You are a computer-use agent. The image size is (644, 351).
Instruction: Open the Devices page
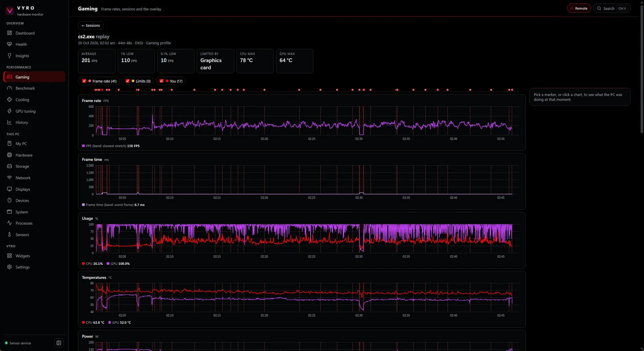34,201
